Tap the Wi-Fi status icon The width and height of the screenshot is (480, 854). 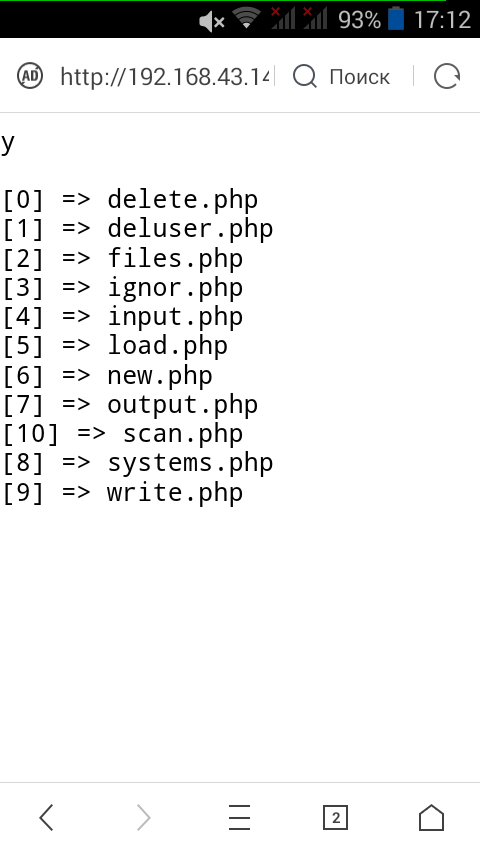(x=246, y=19)
